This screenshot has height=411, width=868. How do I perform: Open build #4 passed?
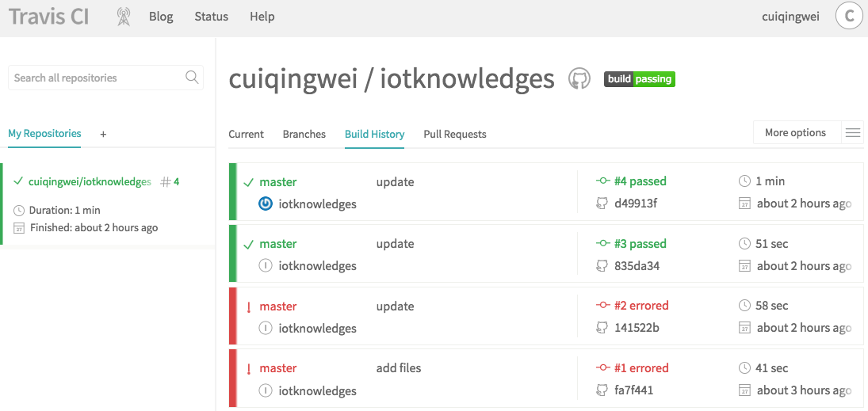(640, 181)
